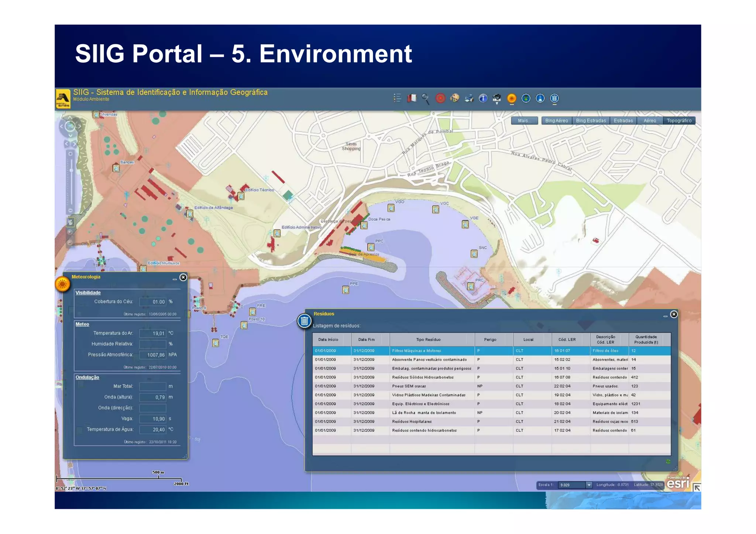Screen dimensions: 756x534
Task: Select the hand pan tool
Action: (x=70, y=222)
